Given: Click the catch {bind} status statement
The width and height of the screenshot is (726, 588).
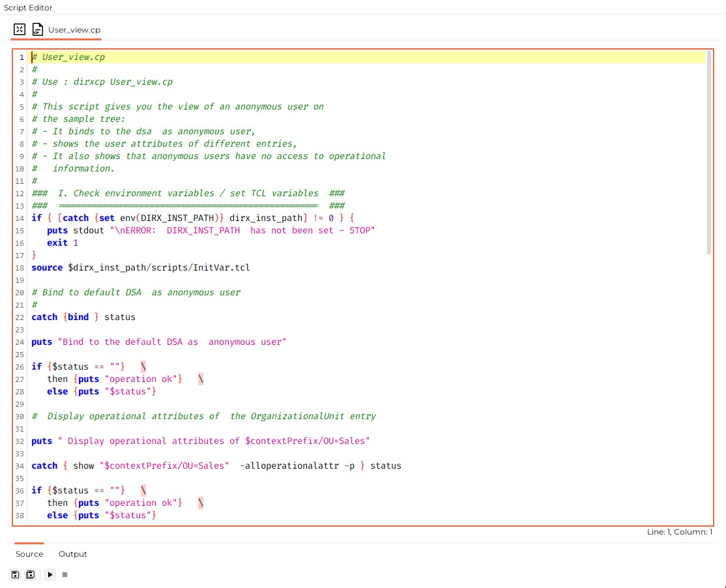Looking at the screenshot, I should 83,317.
